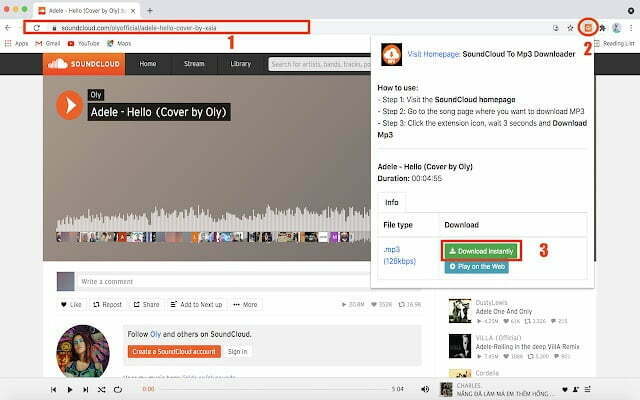The height and width of the screenshot is (400, 640).
Task: Open Oly's profile picture
Action: [83, 351]
